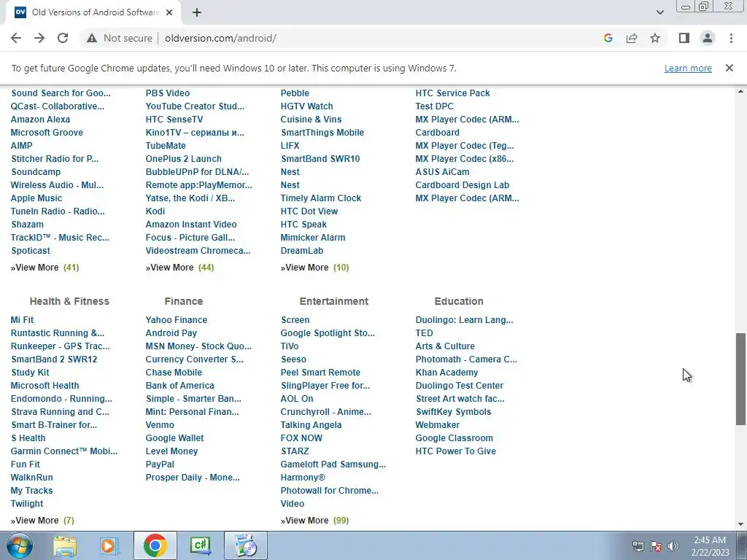Dismiss the Chrome update notification bar
Viewport: 747px width, 560px height.
pos(729,68)
